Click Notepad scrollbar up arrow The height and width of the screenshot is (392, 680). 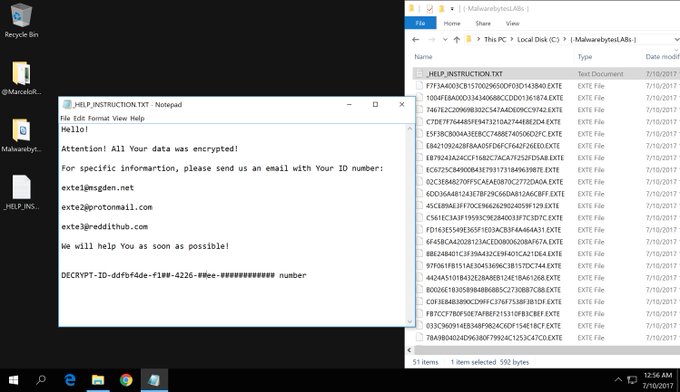click(x=410, y=129)
